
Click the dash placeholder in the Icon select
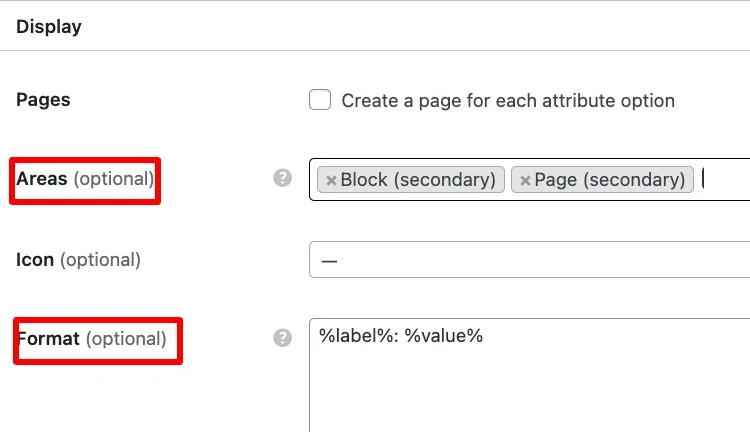pos(329,261)
